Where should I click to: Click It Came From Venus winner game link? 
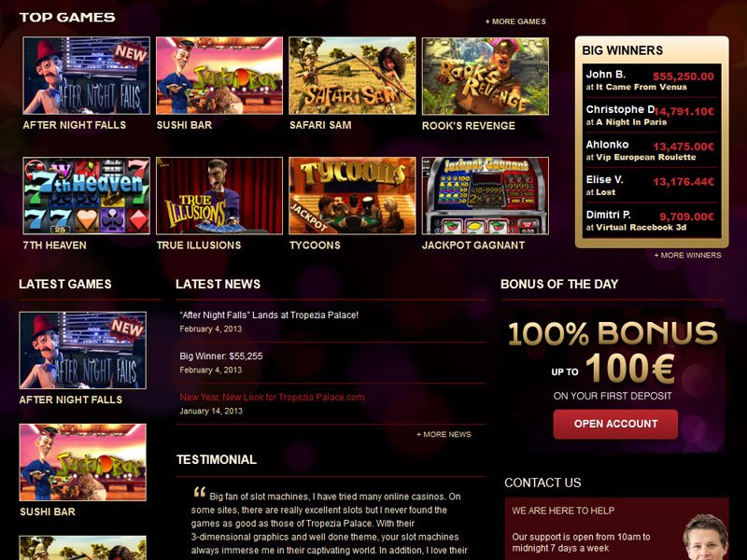click(641, 87)
